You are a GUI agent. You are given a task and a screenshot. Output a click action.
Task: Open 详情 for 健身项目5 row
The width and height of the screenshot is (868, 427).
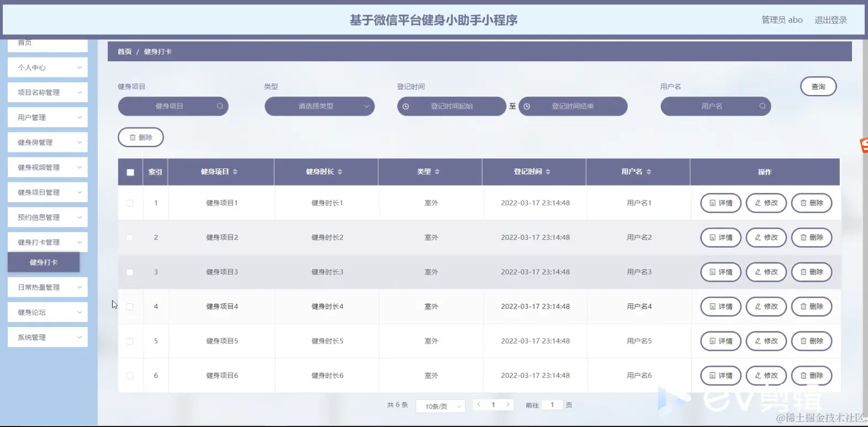coord(721,341)
